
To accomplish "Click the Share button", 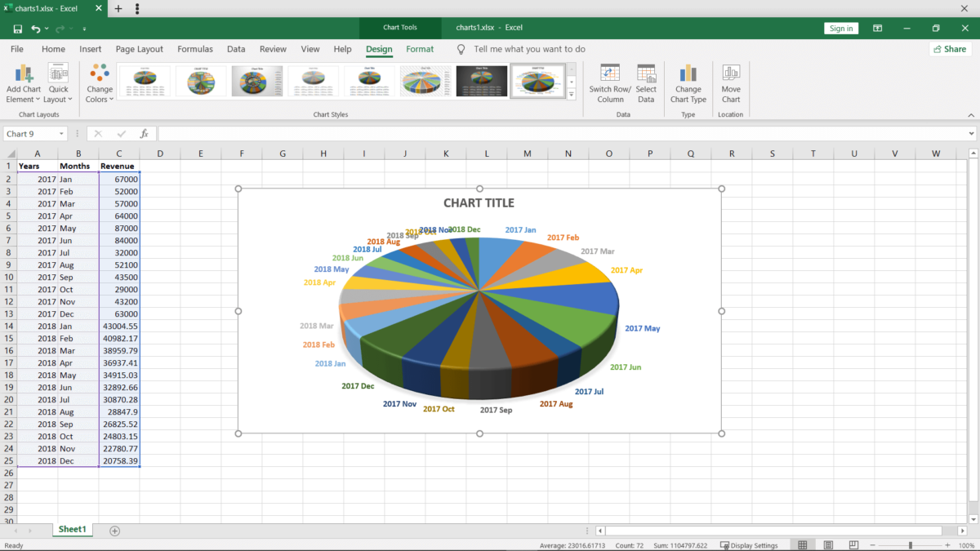I will tap(950, 49).
